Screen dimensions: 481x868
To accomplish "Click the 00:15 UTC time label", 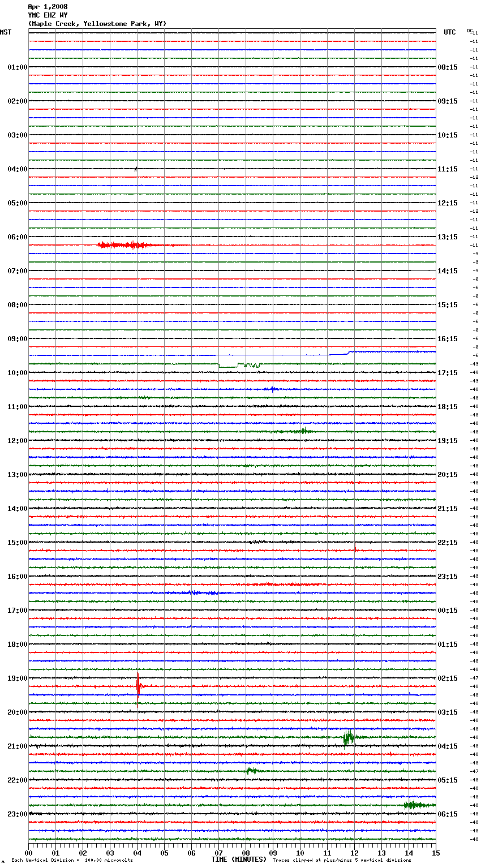I will [448, 611].
